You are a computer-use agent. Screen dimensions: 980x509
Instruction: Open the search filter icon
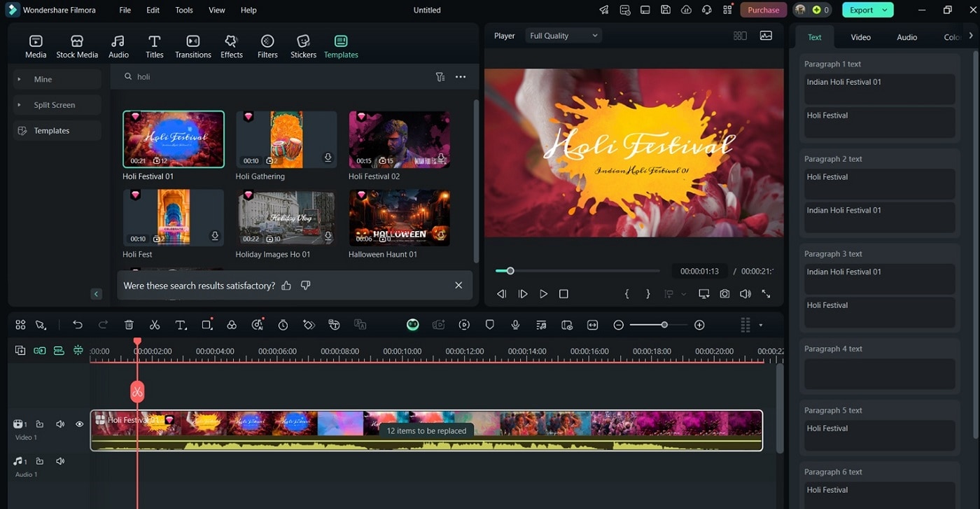pyautogui.click(x=440, y=77)
